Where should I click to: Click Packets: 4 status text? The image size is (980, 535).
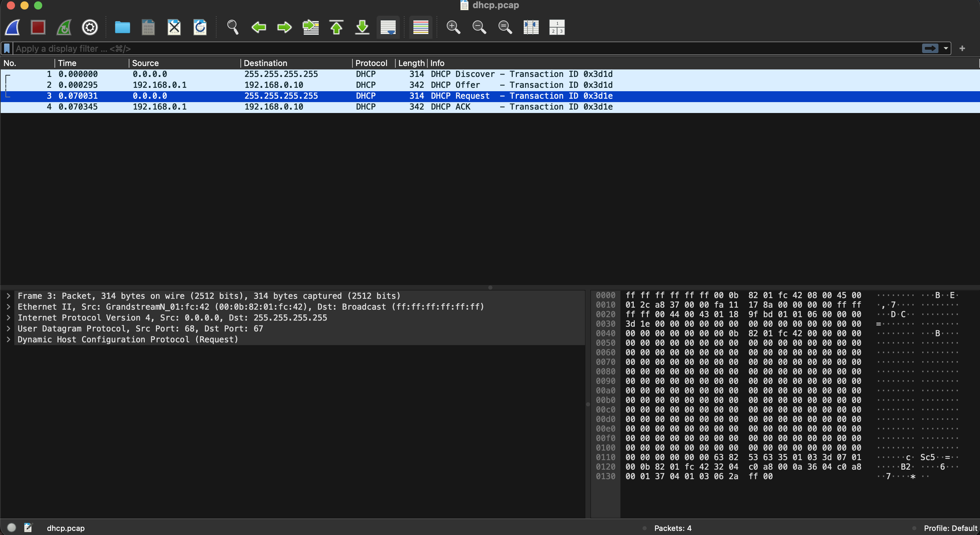pos(673,528)
